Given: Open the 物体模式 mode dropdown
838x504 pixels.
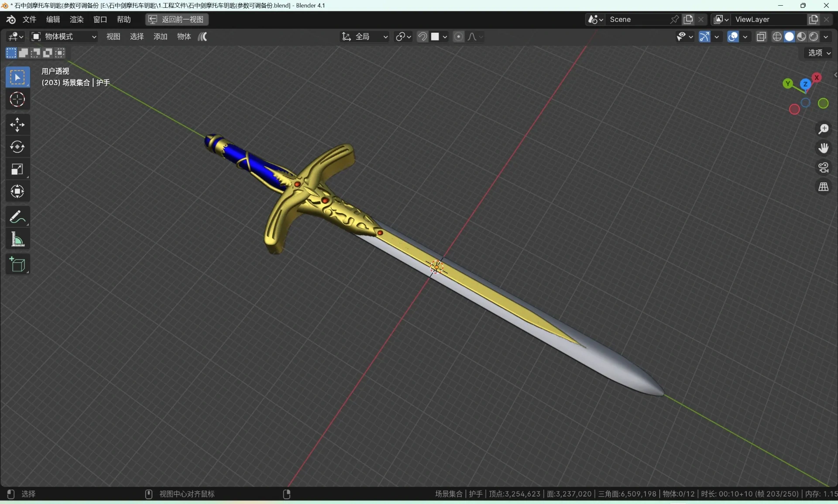Looking at the screenshot, I should pos(64,37).
